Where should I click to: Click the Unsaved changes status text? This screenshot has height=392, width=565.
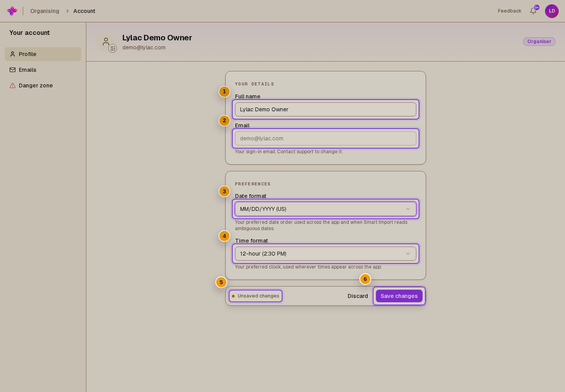(258, 296)
